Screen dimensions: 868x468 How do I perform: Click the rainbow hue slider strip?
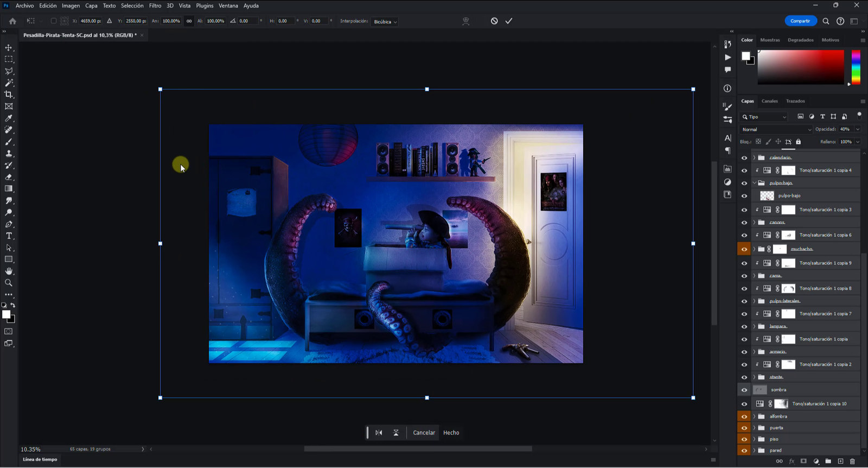856,67
